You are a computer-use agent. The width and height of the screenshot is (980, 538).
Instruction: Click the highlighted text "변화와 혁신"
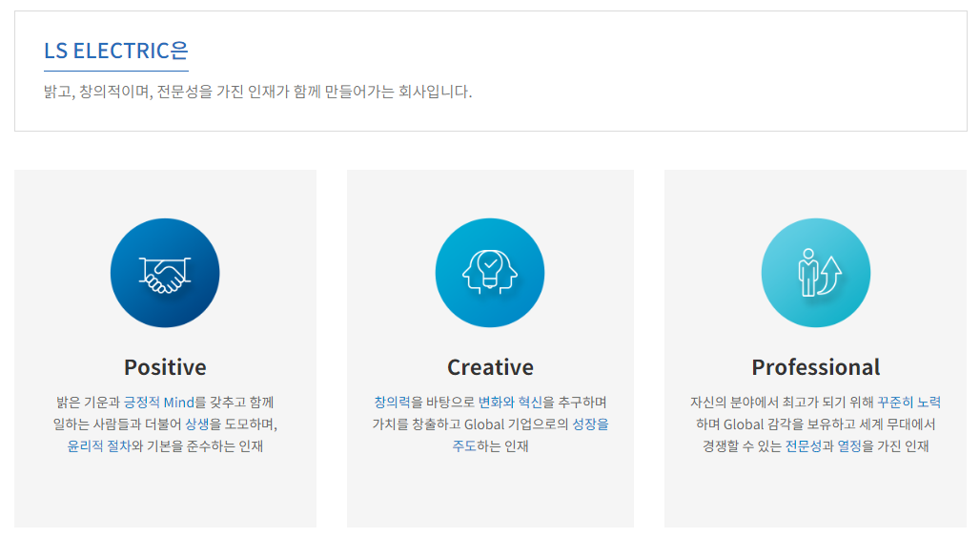[510, 403]
